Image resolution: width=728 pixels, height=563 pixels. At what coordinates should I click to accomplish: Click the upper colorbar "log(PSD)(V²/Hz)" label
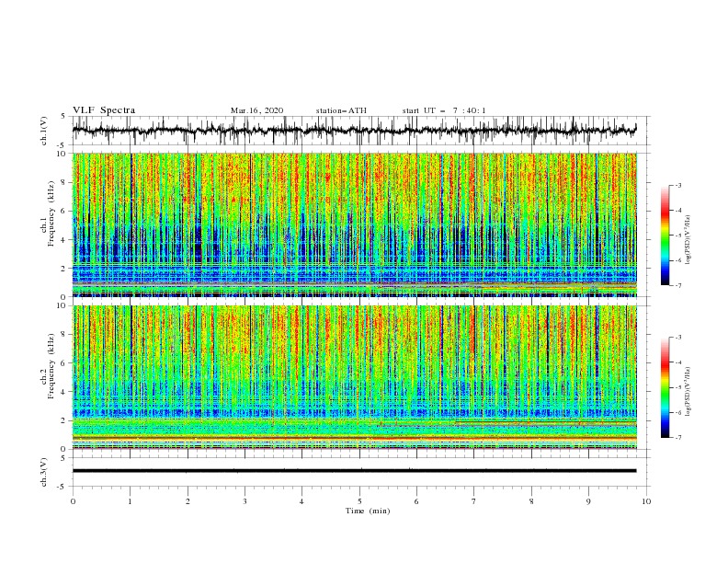click(x=688, y=240)
